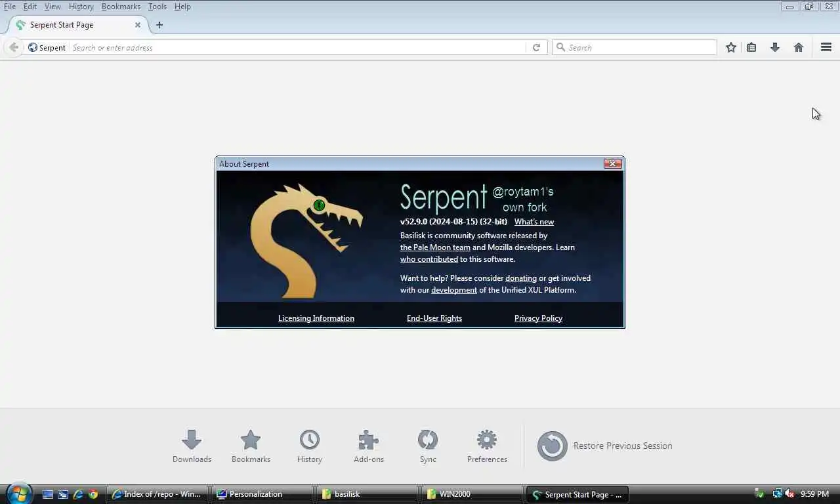Open the Licensing Information link
The image size is (840, 504).
pos(316,318)
